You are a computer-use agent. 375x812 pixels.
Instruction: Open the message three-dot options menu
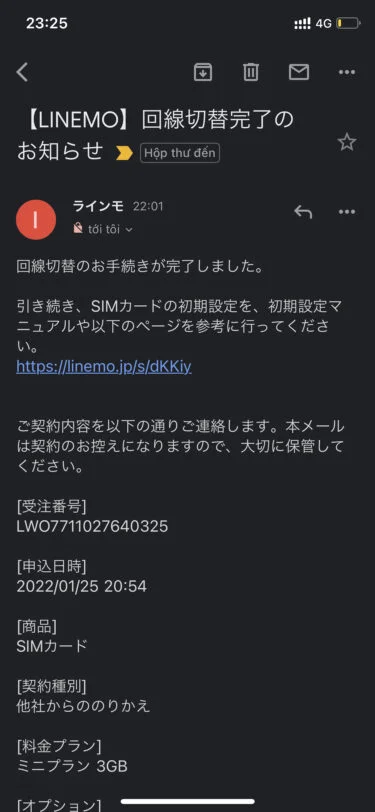pyautogui.click(x=347, y=211)
